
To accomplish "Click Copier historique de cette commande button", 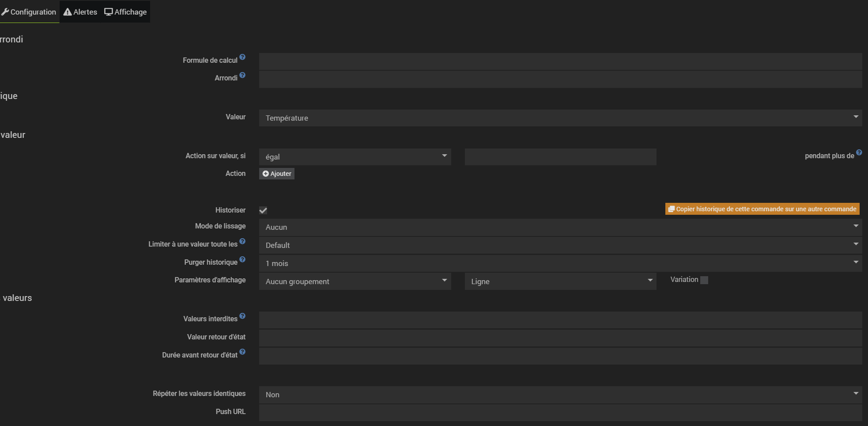I will (x=762, y=209).
